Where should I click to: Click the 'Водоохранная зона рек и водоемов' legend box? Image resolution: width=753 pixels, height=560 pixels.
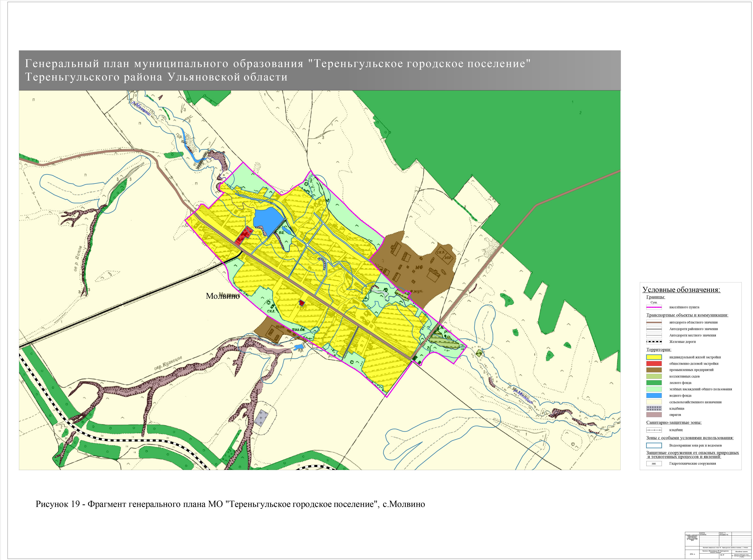[x=654, y=445]
